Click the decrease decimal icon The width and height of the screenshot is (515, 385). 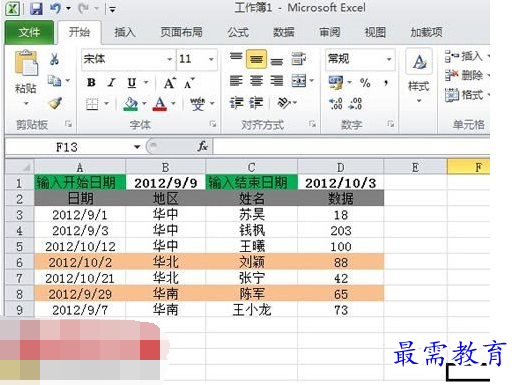(x=355, y=104)
